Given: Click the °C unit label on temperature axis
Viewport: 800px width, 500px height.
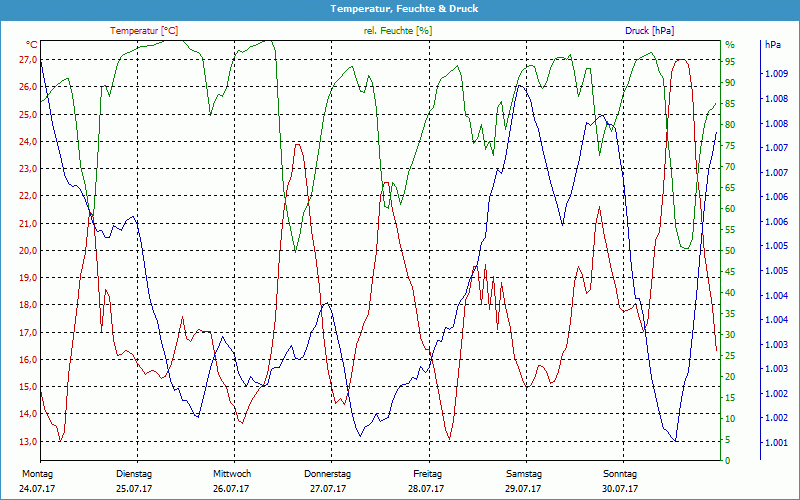Looking at the screenshot, I should coord(31,45).
